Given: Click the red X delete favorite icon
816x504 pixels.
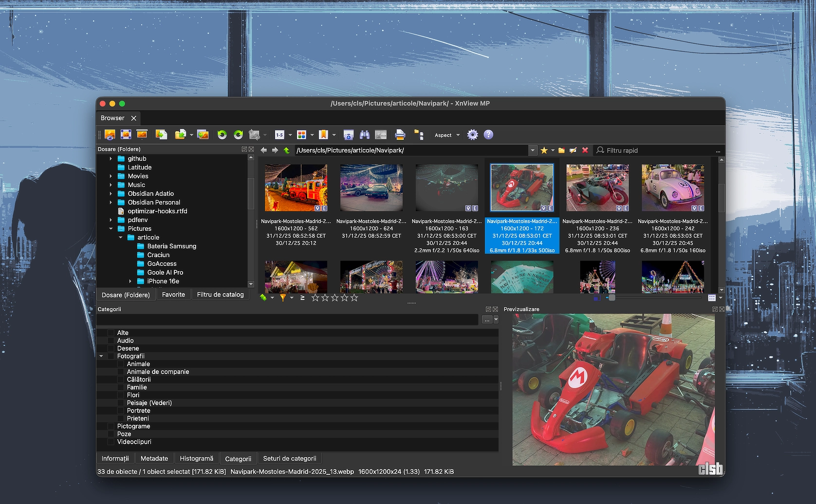Looking at the screenshot, I should click(x=585, y=150).
